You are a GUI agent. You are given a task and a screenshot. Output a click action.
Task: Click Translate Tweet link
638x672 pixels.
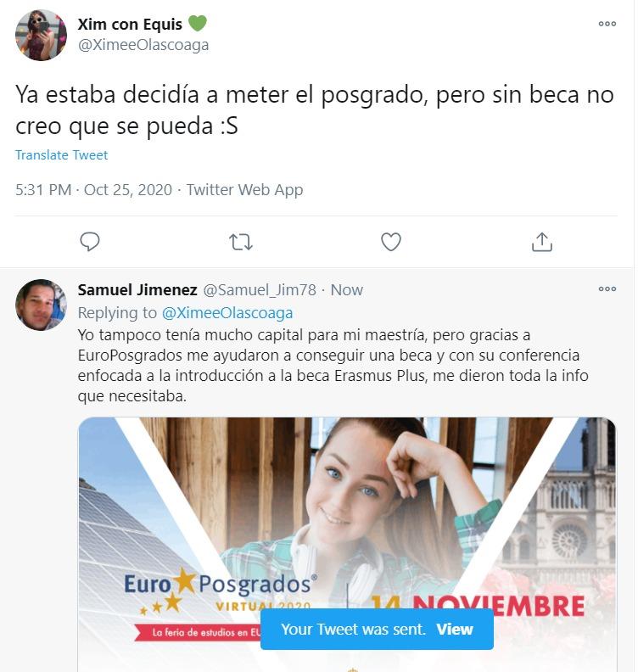(61, 154)
